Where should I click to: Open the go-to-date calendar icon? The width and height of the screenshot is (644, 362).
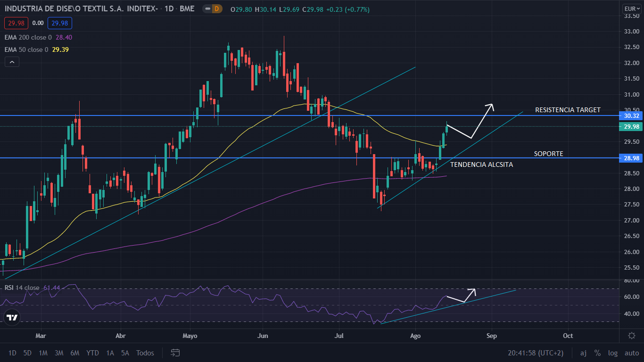click(175, 353)
